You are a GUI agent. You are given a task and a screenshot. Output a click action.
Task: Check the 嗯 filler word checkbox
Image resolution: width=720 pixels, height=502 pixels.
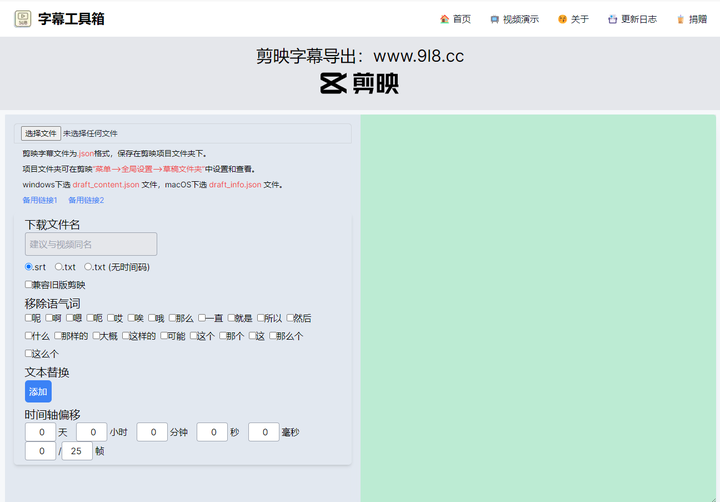point(70,317)
